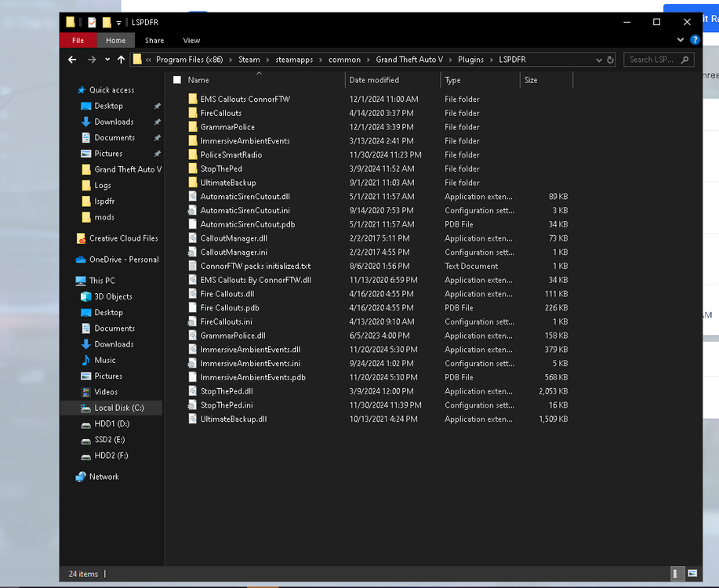Select ImmersiveAmbientEvents.pdb file
The width and height of the screenshot is (719, 588).
tap(252, 377)
